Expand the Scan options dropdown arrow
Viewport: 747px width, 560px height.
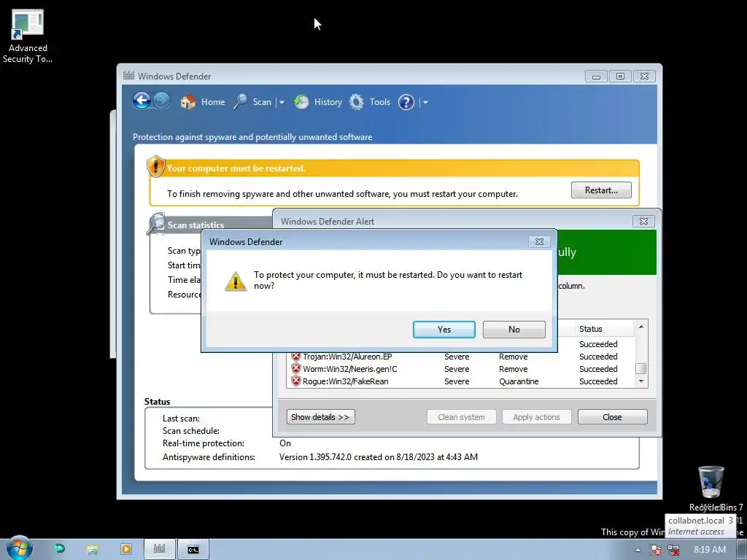point(282,102)
